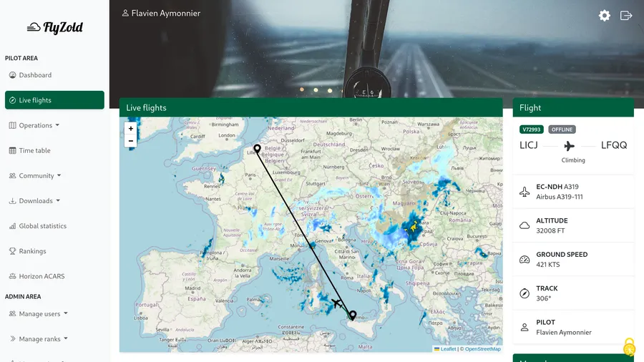
Task: Select the departure pin near Sicily
Action: pos(353,315)
